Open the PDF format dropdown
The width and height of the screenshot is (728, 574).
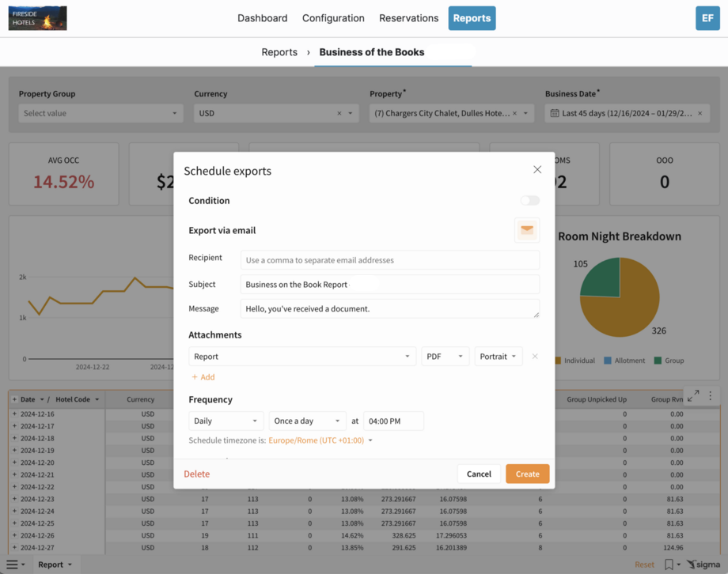(x=446, y=357)
